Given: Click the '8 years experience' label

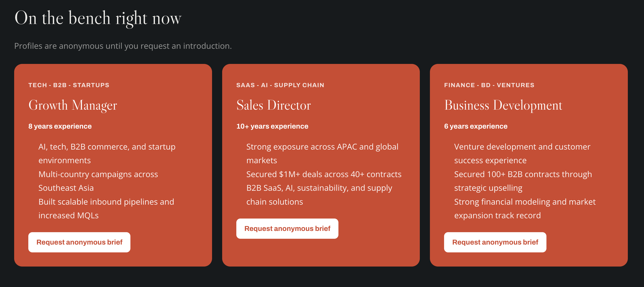Looking at the screenshot, I should click(60, 126).
